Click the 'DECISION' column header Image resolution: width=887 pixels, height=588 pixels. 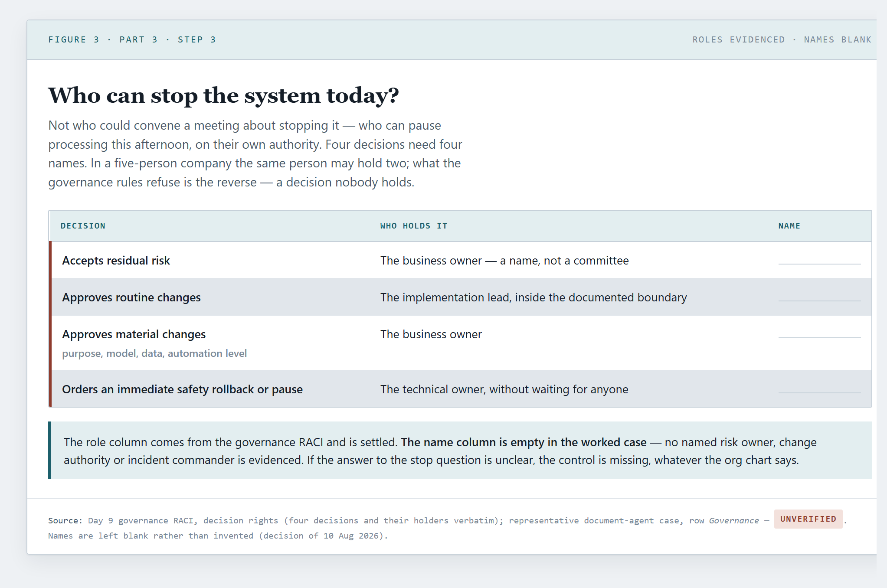coord(83,226)
